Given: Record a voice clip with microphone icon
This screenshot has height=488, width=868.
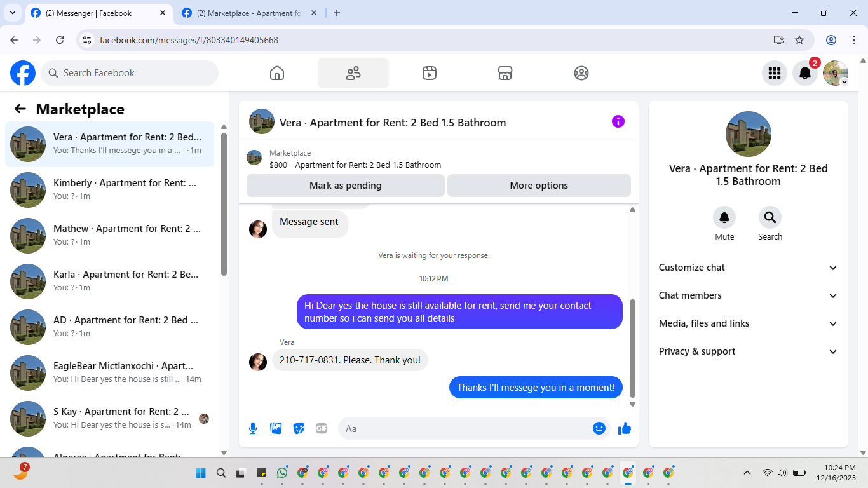Looking at the screenshot, I should pyautogui.click(x=253, y=428).
